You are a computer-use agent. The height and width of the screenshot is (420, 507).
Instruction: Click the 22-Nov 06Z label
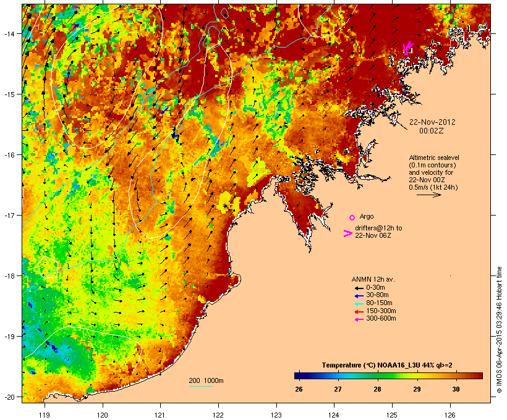373,235
